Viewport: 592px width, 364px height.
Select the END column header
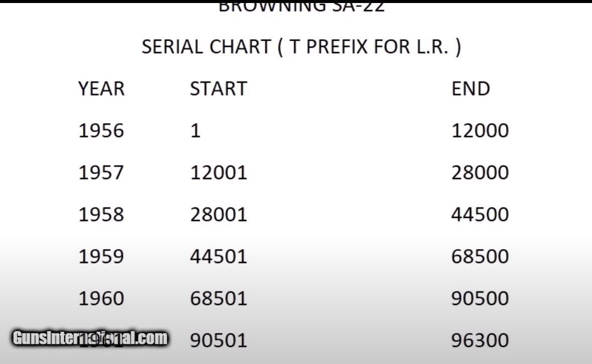[x=470, y=89]
